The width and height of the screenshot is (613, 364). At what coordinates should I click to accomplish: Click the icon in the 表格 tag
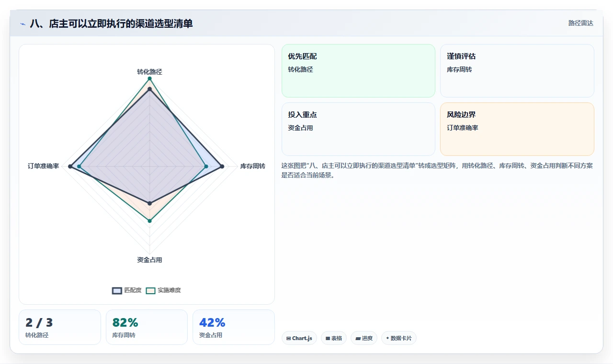point(328,338)
